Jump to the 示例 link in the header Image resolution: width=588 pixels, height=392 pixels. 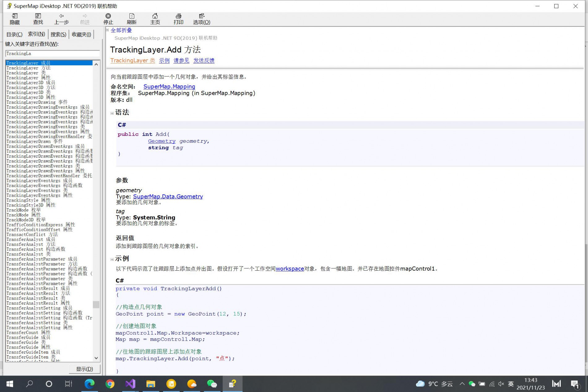pos(164,60)
